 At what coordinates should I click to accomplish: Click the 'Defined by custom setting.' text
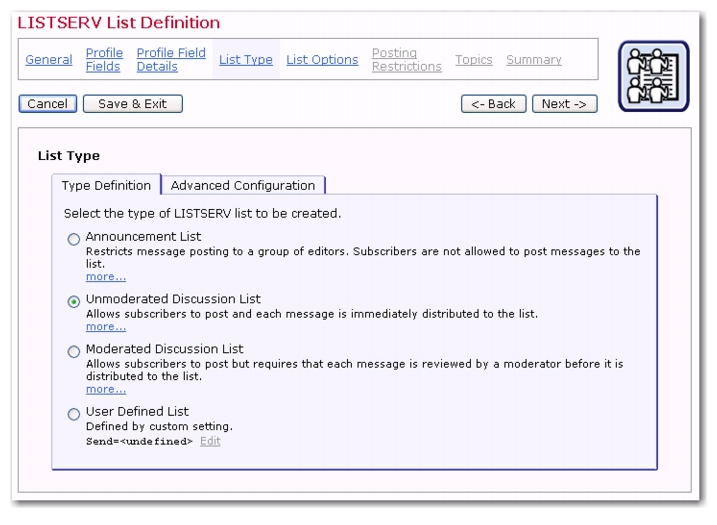159,426
